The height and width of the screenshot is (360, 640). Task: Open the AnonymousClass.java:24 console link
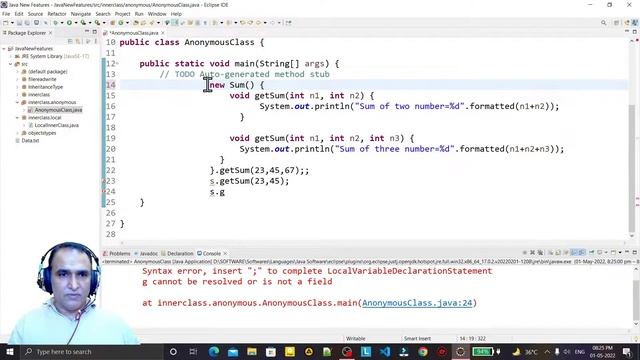point(417,303)
